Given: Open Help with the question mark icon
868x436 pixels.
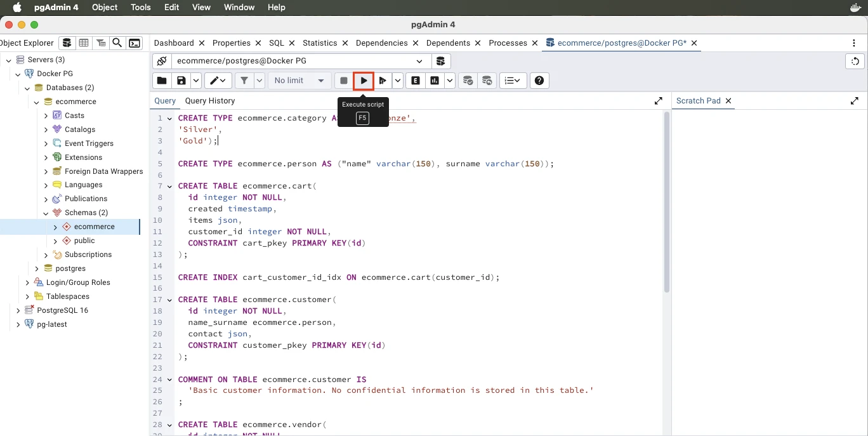Looking at the screenshot, I should [x=539, y=81].
